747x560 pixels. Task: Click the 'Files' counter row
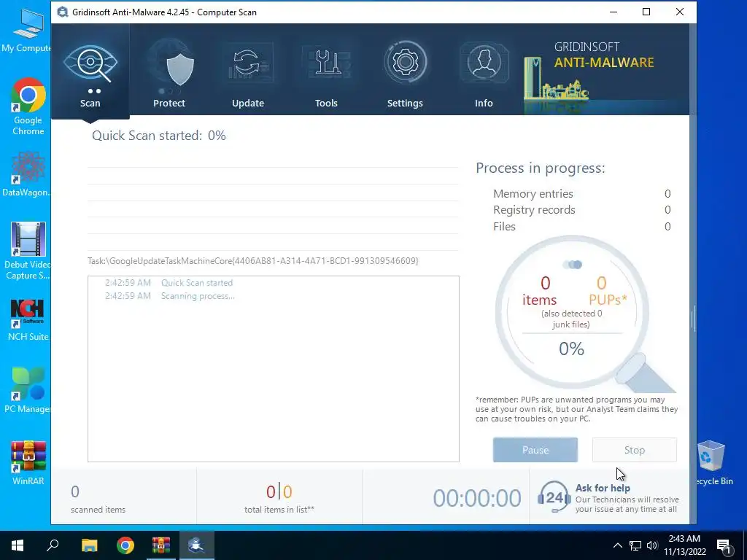pos(581,227)
